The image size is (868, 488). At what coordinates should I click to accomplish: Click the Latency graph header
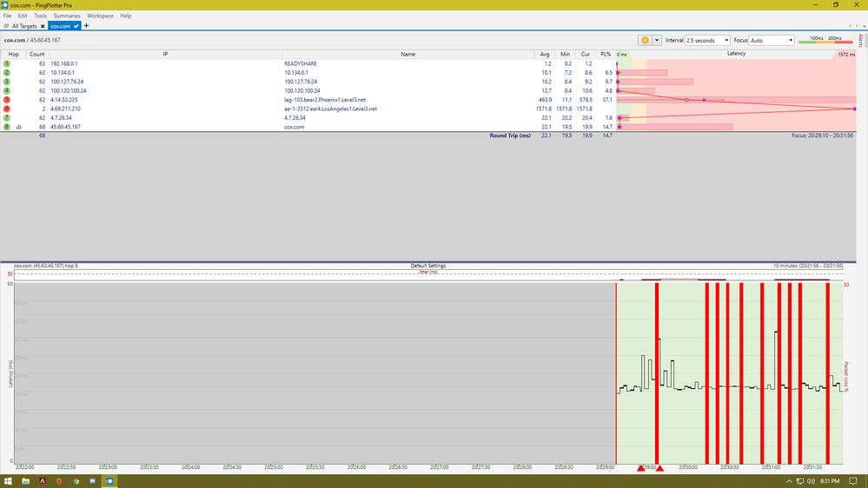736,54
